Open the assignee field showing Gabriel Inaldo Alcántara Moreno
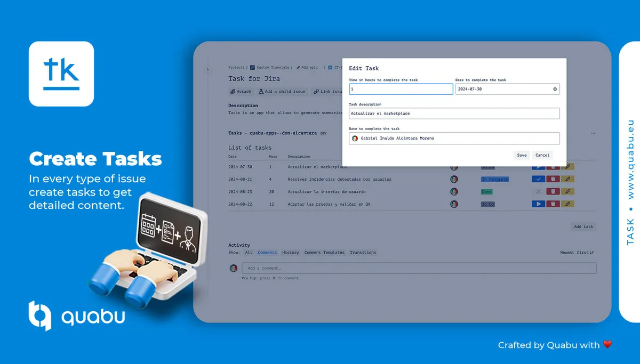This screenshot has width=640, height=364. pyautogui.click(x=454, y=138)
